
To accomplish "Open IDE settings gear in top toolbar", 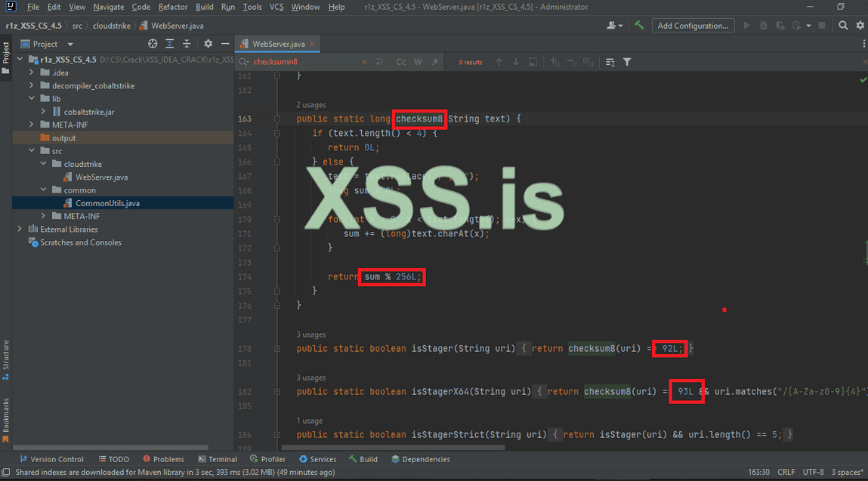I will (860, 25).
